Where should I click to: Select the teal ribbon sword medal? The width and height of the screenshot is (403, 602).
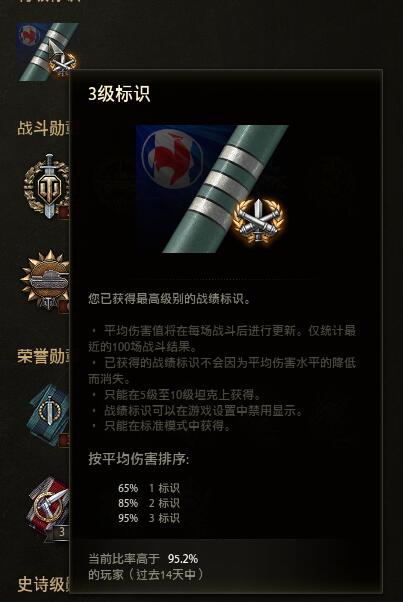49,415
